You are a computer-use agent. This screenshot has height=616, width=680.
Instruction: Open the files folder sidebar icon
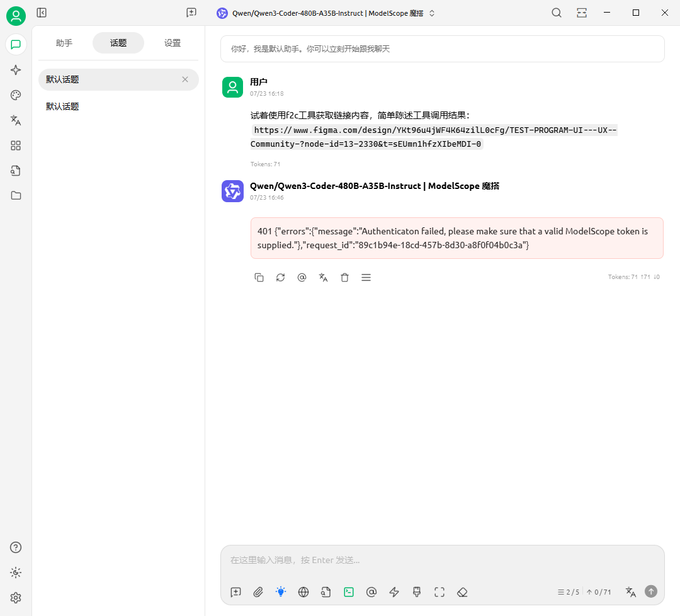point(16,196)
